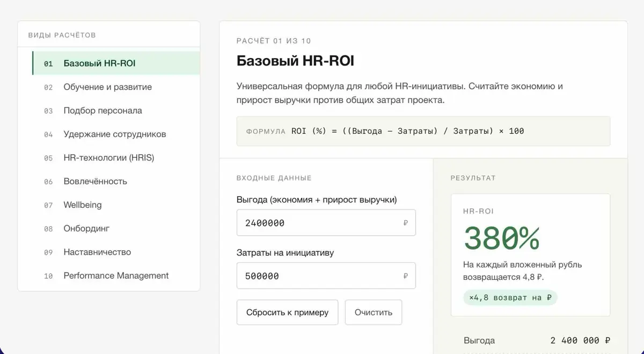Viewport: 644px width, 354px height.
Task: Click the РАСЧЁТ 01 ИЗ 10 label
Action: [x=274, y=41]
